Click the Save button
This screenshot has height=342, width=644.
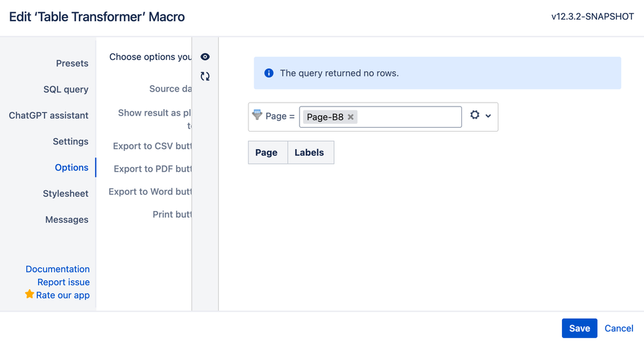(x=579, y=328)
